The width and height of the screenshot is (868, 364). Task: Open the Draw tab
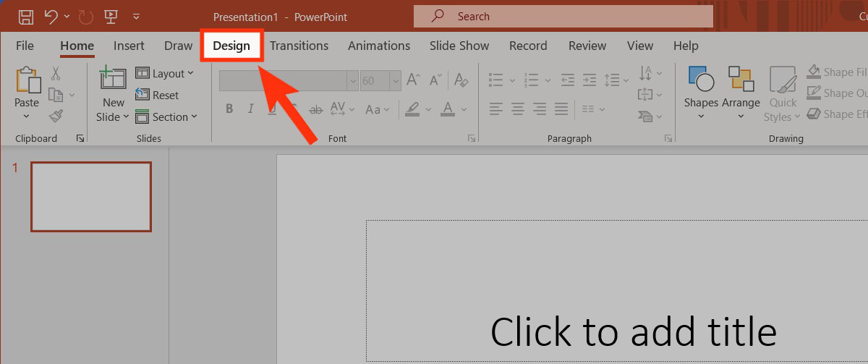tap(178, 46)
